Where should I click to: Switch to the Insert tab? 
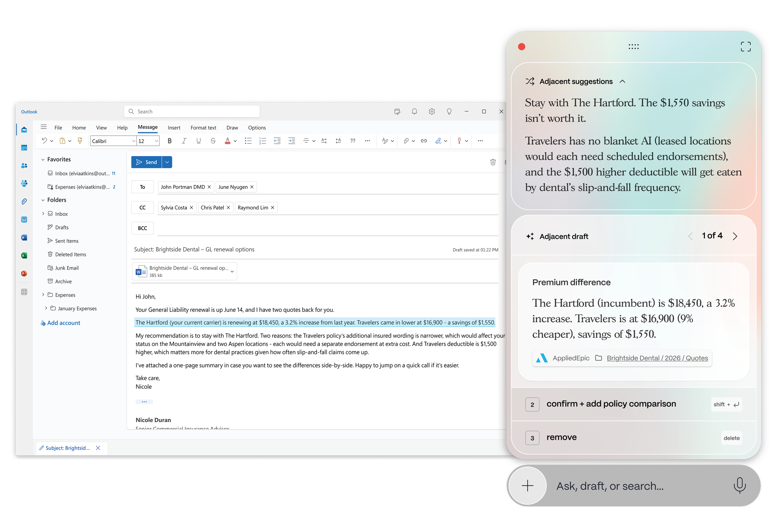(174, 128)
